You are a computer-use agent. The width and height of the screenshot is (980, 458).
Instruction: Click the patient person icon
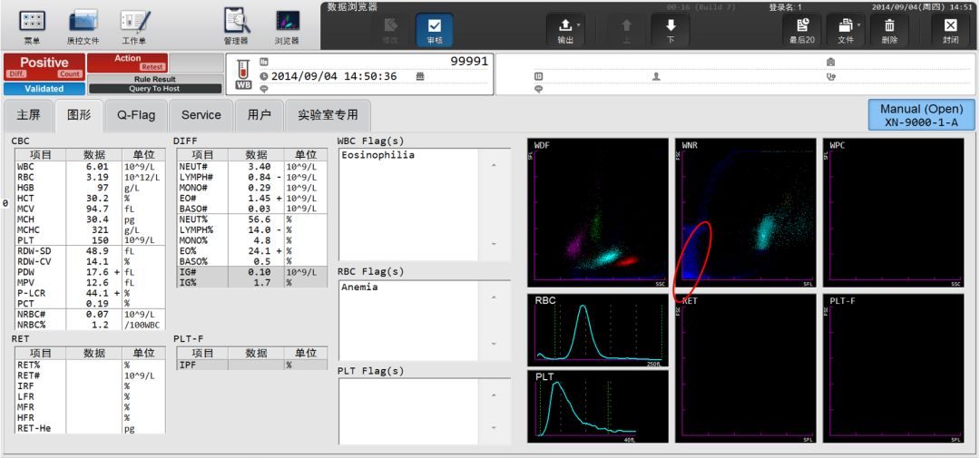tap(656, 76)
